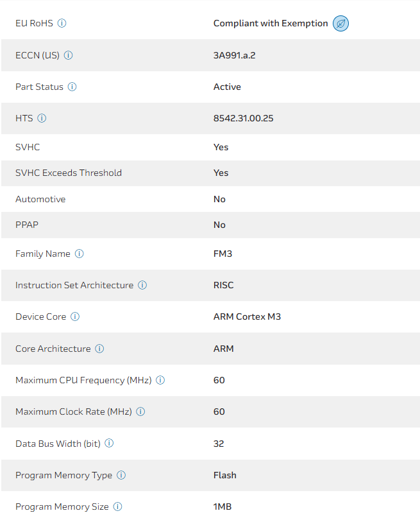
Task: Show Core Architecture info tooltip icon
Action: click(99, 349)
